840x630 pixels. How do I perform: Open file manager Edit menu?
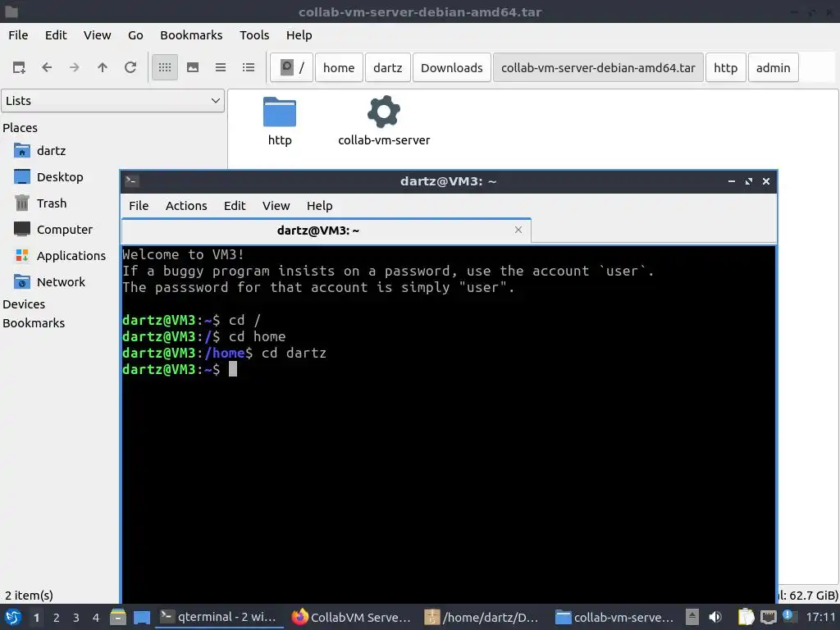pos(56,35)
